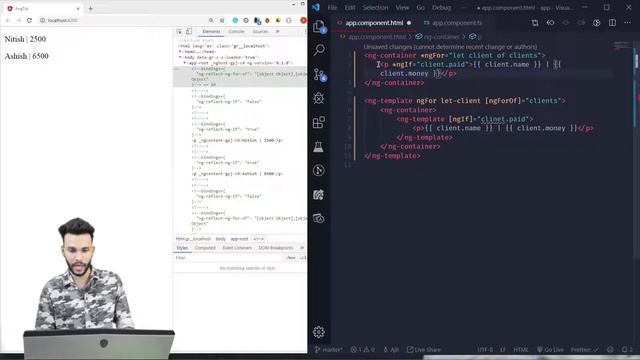Open the Search view in VS Code
The height and width of the screenshot is (360, 640).
pyautogui.click(x=319, y=50)
